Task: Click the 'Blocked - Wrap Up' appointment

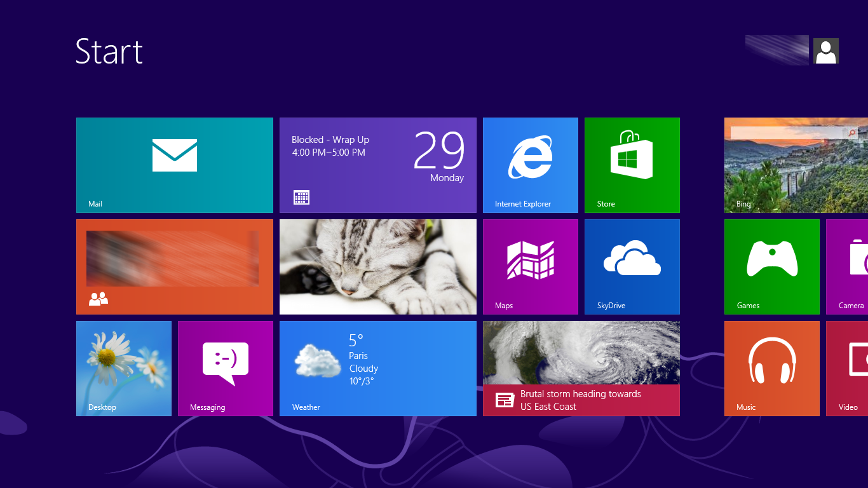Action: (x=330, y=140)
